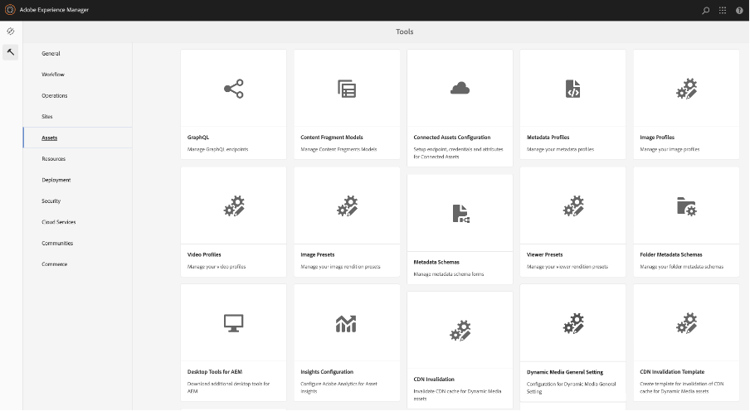
Task: Click 'Manage your folder metadata schemas' description
Action: pyautogui.click(x=682, y=267)
